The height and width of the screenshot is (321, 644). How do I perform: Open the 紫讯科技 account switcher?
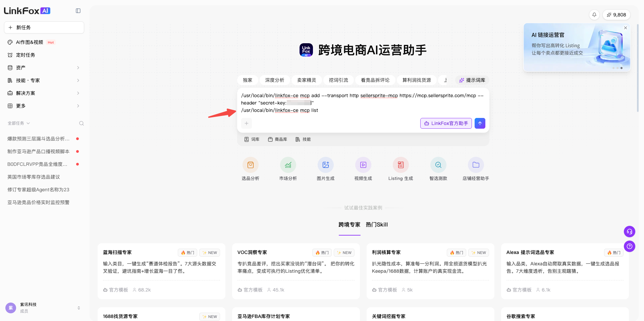click(x=44, y=308)
